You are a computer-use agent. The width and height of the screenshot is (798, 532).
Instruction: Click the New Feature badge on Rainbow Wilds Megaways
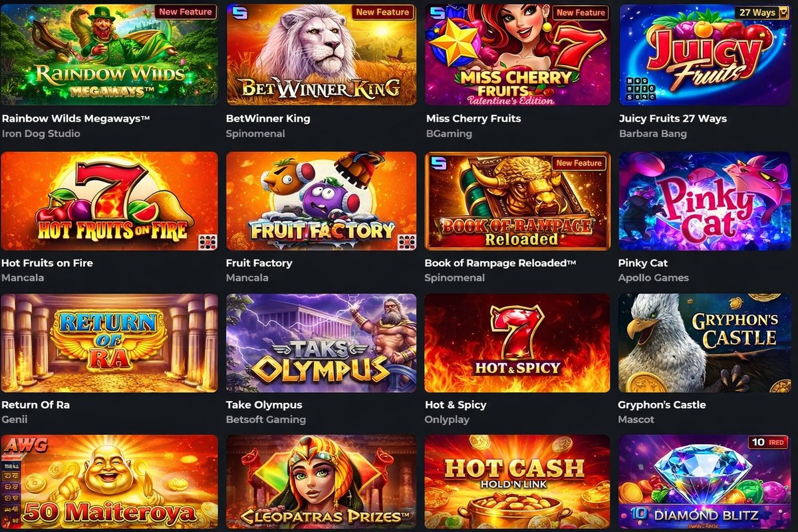pos(186,12)
